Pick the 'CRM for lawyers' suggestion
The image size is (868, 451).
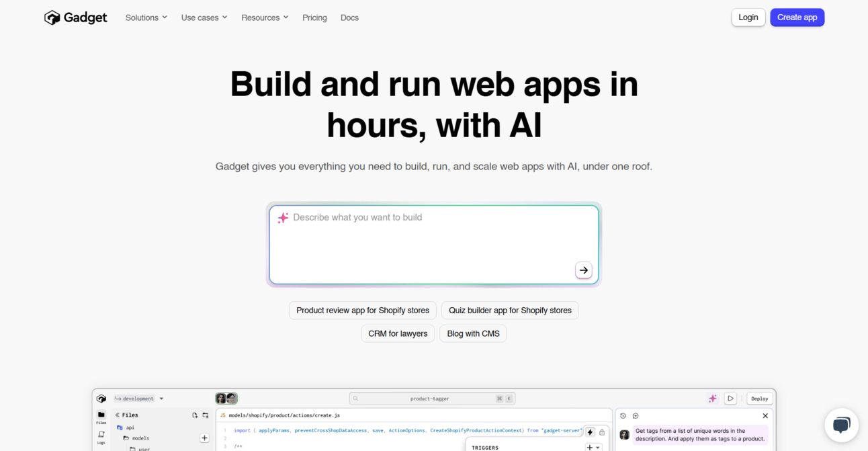point(398,333)
